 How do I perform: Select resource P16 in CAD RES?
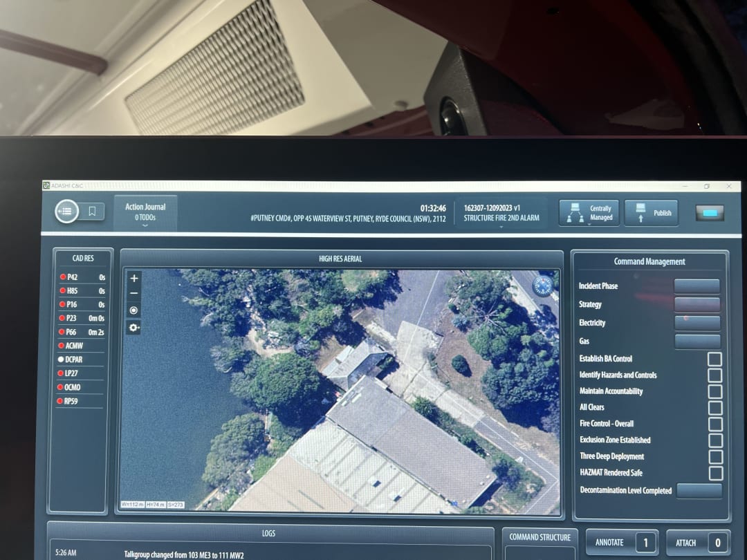(x=82, y=304)
